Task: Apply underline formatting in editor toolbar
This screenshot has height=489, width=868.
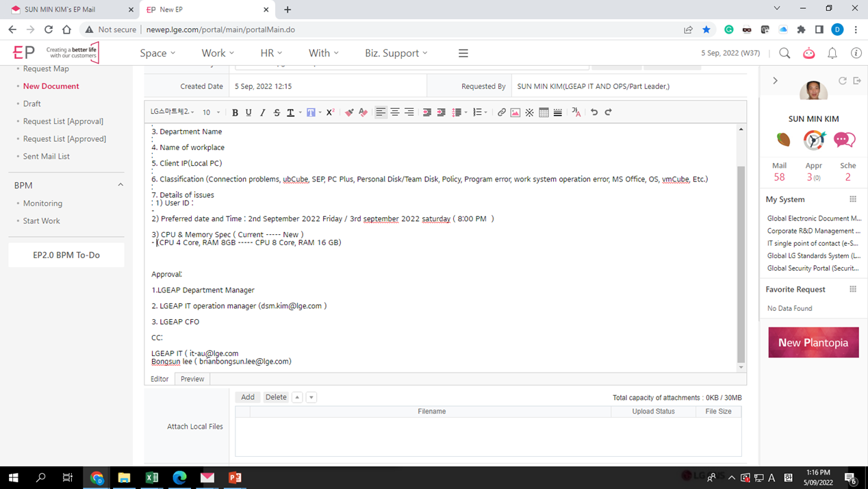Action: pyautogui.click(x=248, y=112)
